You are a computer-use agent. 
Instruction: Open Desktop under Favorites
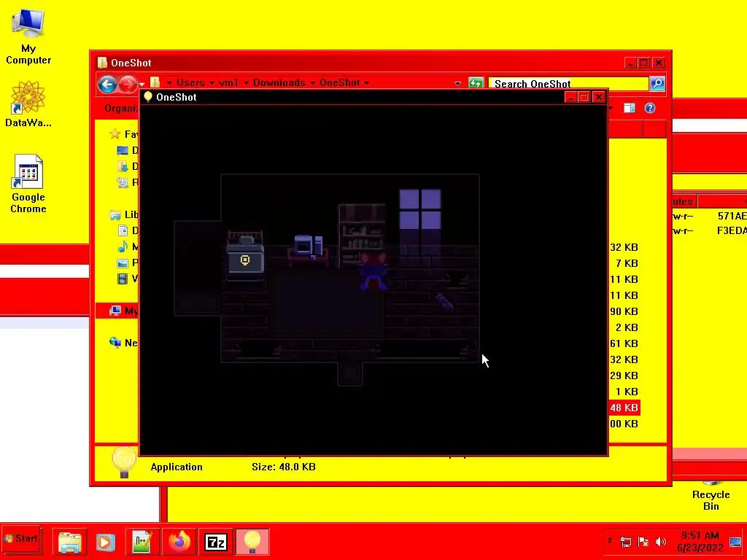127,150
